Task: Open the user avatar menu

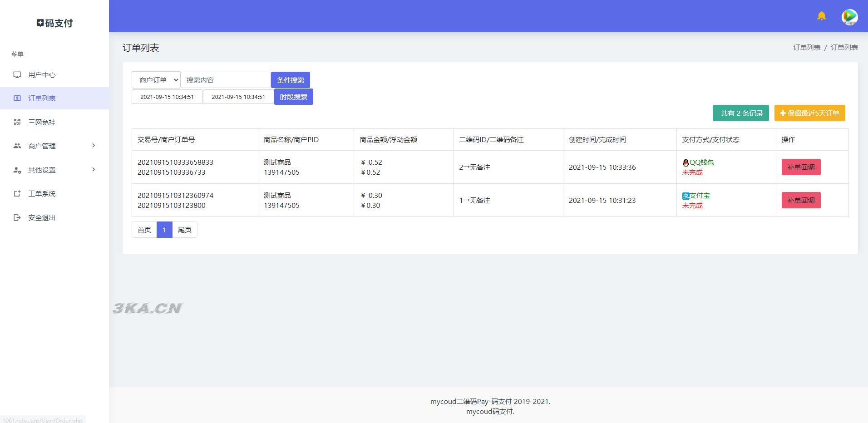Action: pos(849,17)
